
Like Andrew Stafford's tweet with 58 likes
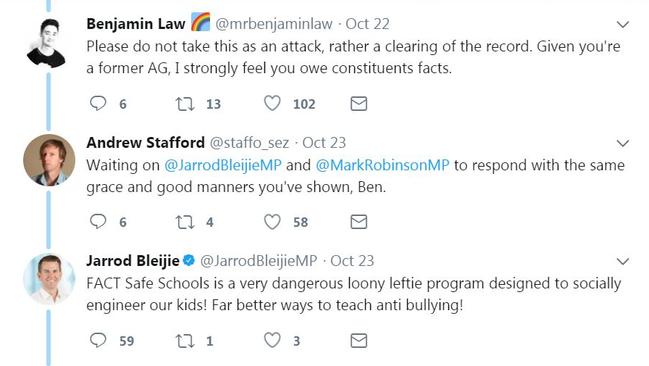272,222
